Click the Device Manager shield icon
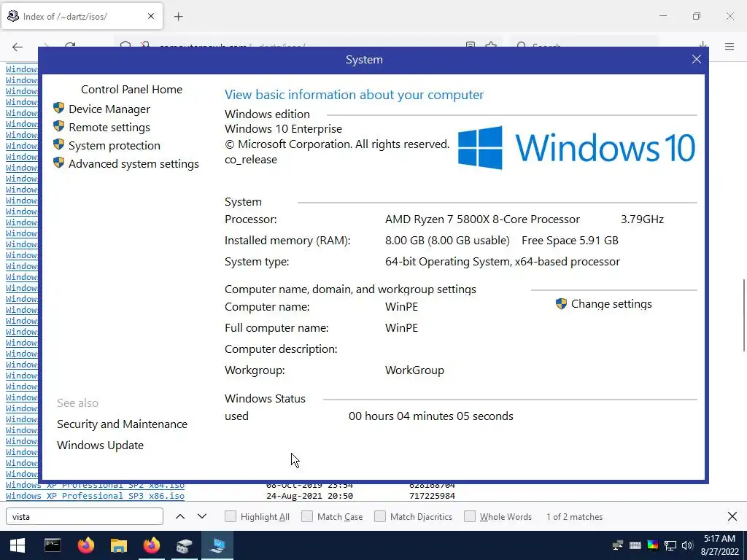 (58, 108)
